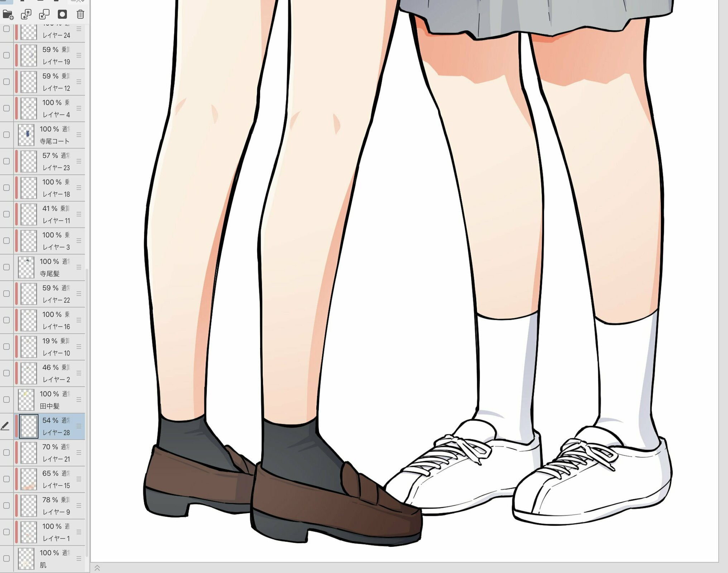Click the 78 % opacity on レイヤー 9
This screenshot has height=573, width=728.
50,500
